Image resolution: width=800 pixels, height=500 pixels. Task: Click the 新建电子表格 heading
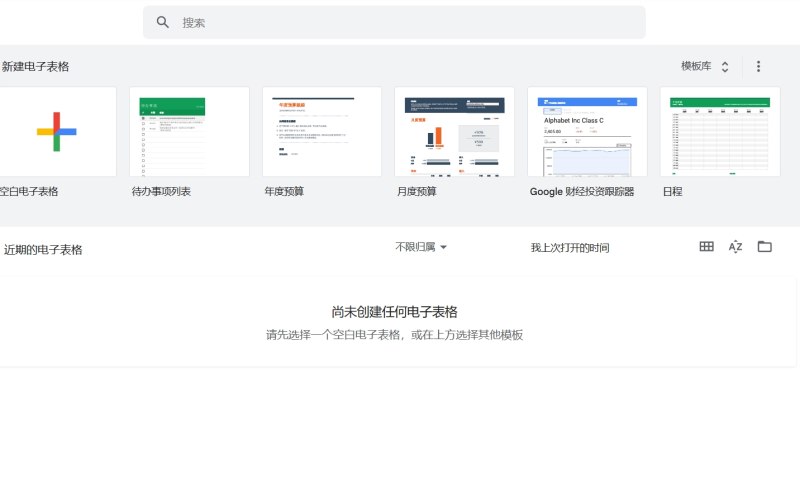coord(35,67)
